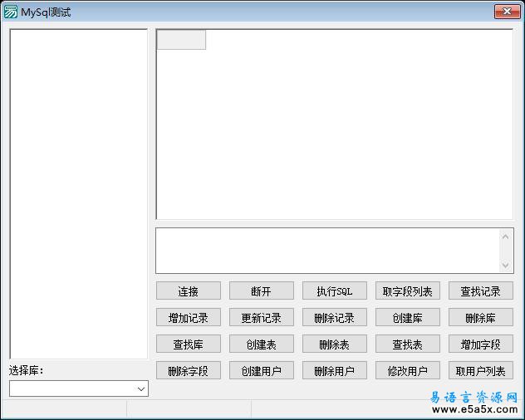
Task: Click the 修改用户 button
Action: click(408, 370)
